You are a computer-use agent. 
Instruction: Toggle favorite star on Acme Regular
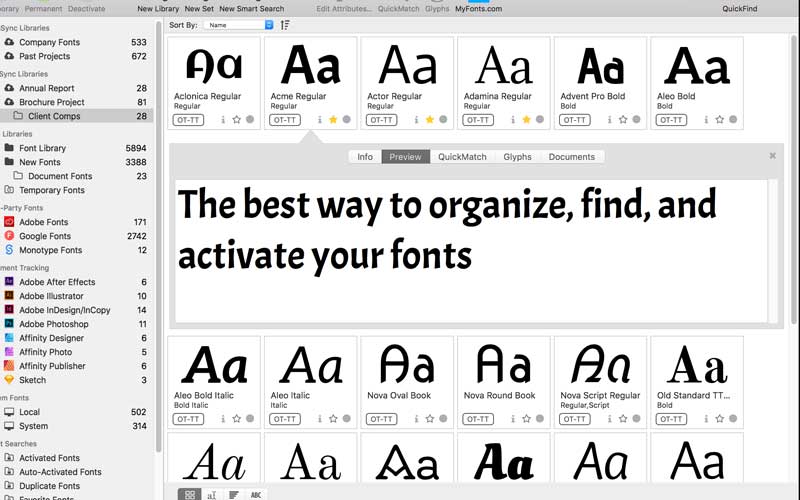(333, 119)
